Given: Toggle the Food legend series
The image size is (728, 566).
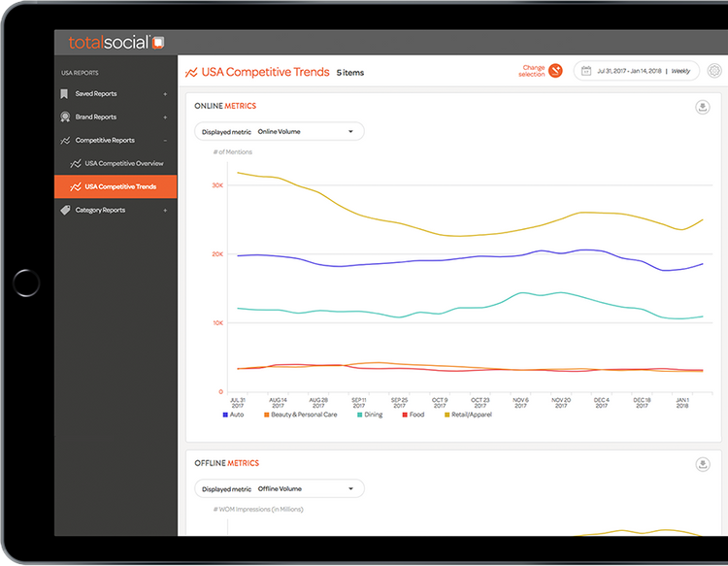Looking at the screenshot, I should point(414,415).
